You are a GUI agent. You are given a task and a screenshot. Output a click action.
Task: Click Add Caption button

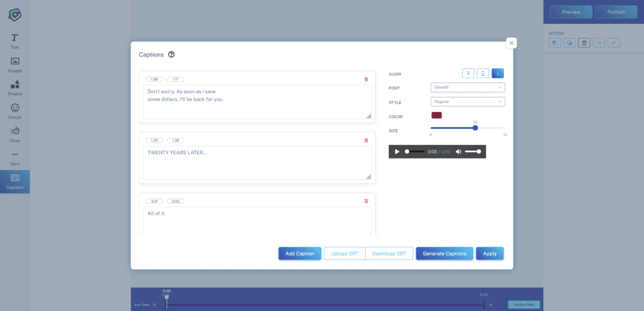click(300, 254)
